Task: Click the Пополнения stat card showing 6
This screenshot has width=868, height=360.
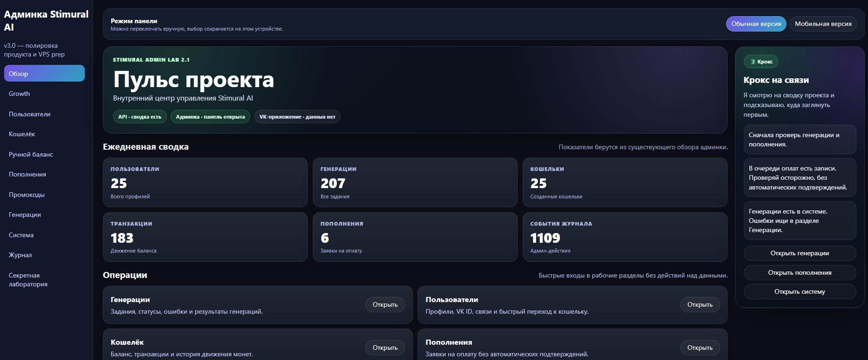Action: click(415, 237)
